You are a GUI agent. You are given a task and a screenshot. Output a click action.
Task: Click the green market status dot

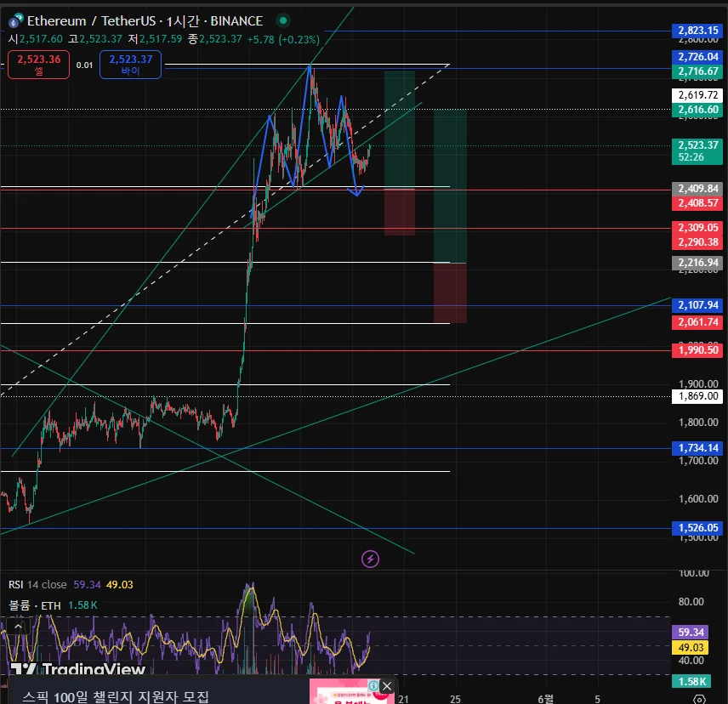(282, 20)
